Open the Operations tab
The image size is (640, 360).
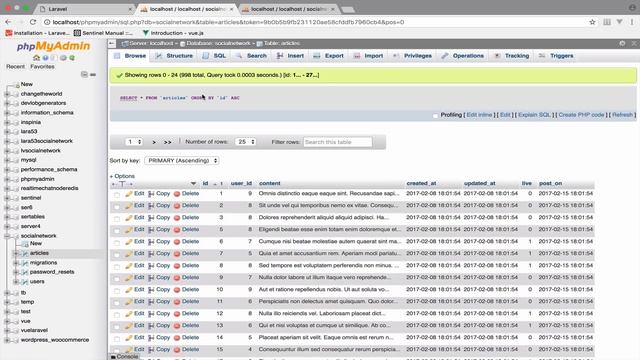(x=462, y=56)
